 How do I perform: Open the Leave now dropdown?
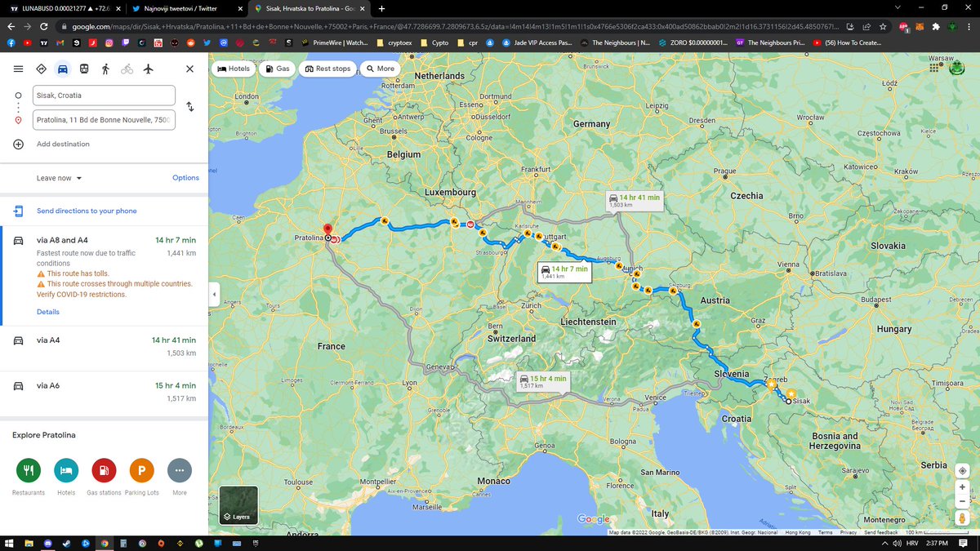60,178
